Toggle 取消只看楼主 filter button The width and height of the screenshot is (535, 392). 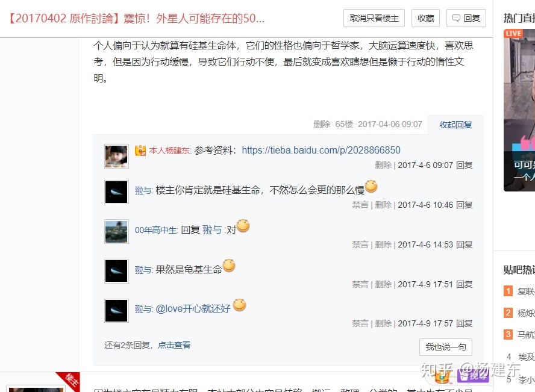pos(374,18)
